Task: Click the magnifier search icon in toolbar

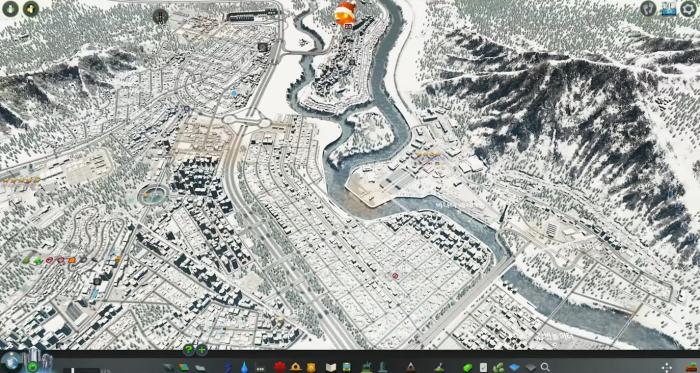Action: point(545,367)
